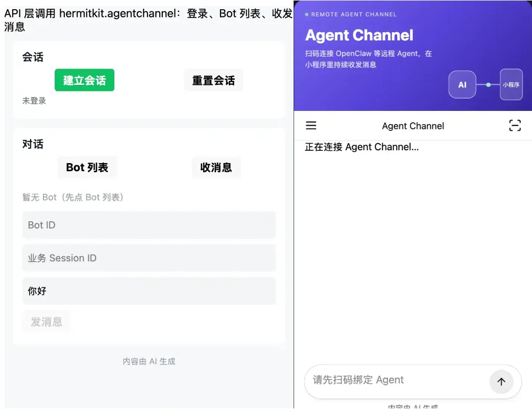Click the 暂无 Bot hint text

click(72, 197)
